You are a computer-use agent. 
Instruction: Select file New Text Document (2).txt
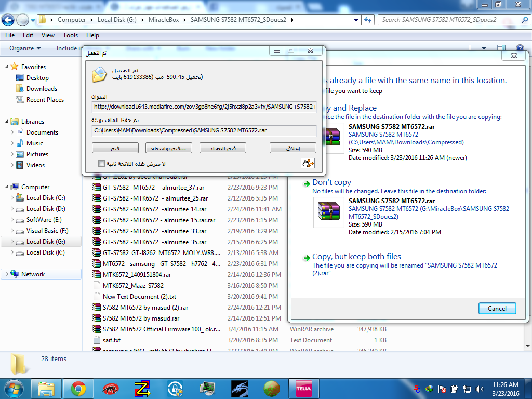pos(139,296)
